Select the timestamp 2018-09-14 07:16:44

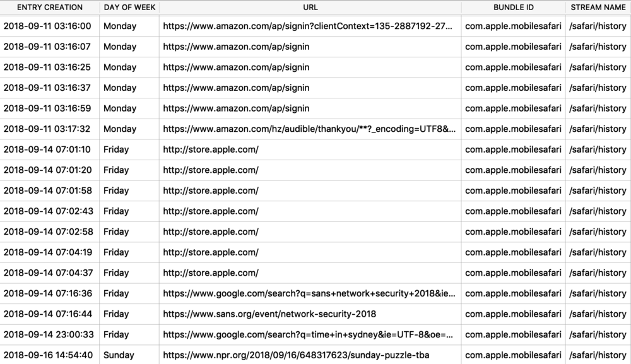click(48, 314)
